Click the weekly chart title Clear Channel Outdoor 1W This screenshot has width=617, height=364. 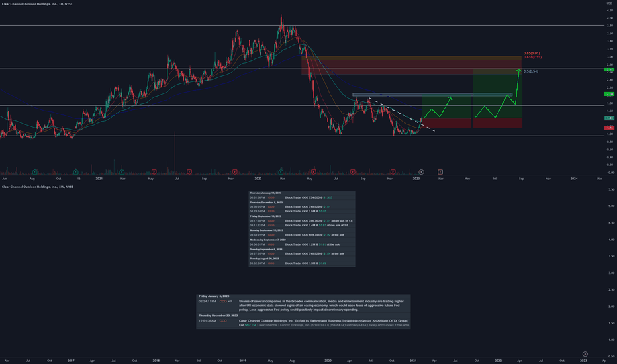[x=38, y=187]
